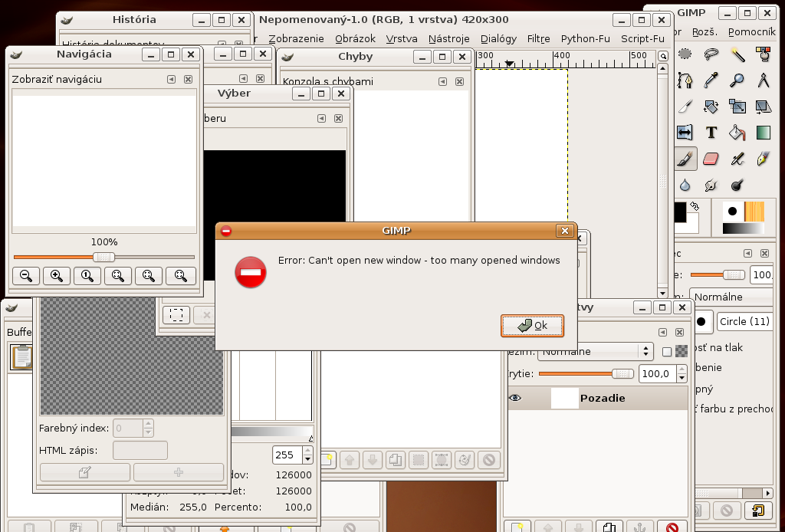
Task: Select the Airbrush tool in toolbox
Action: (737, 159)
